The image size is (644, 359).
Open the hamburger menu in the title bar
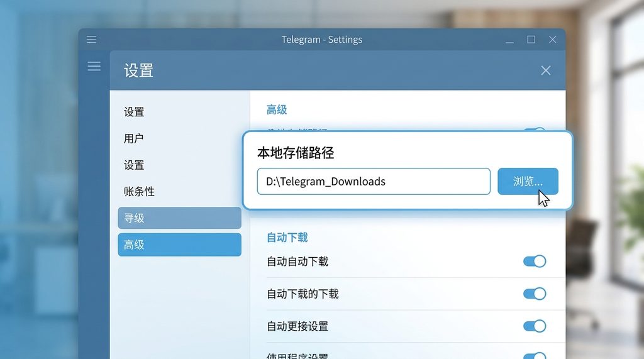coord(92,40)
